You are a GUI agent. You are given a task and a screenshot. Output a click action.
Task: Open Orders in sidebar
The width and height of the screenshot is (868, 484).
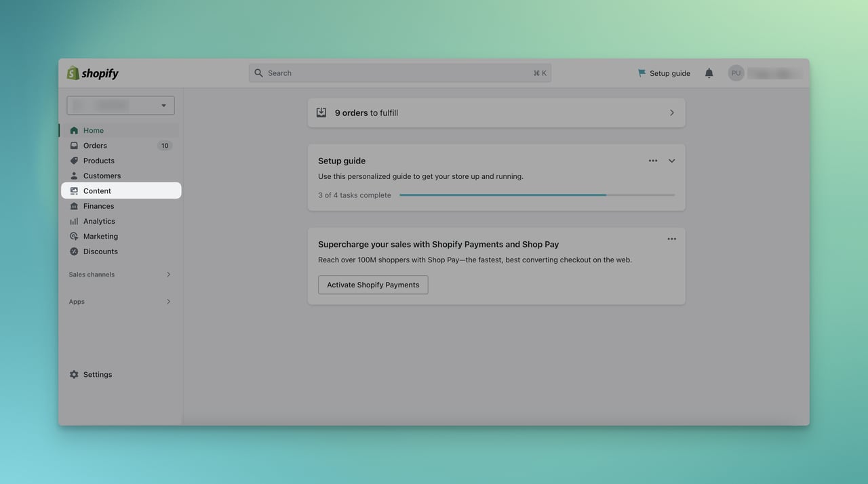[119, 146]
